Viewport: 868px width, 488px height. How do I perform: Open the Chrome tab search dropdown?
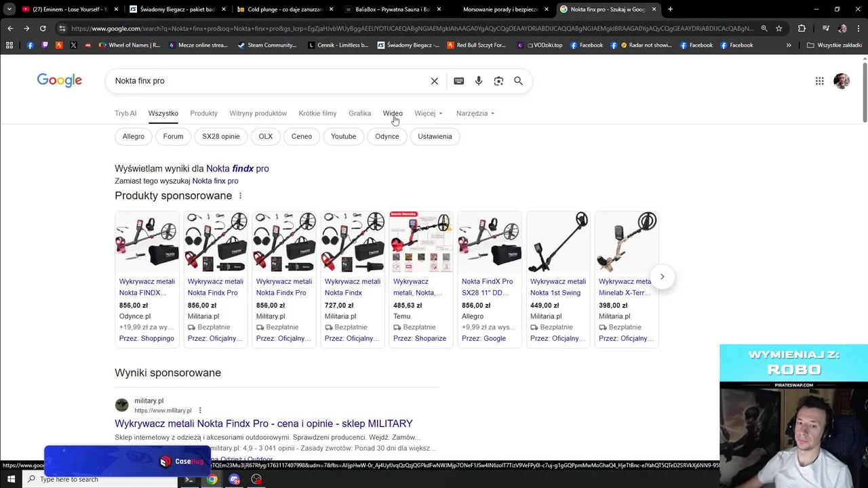[x=9, y=9]
